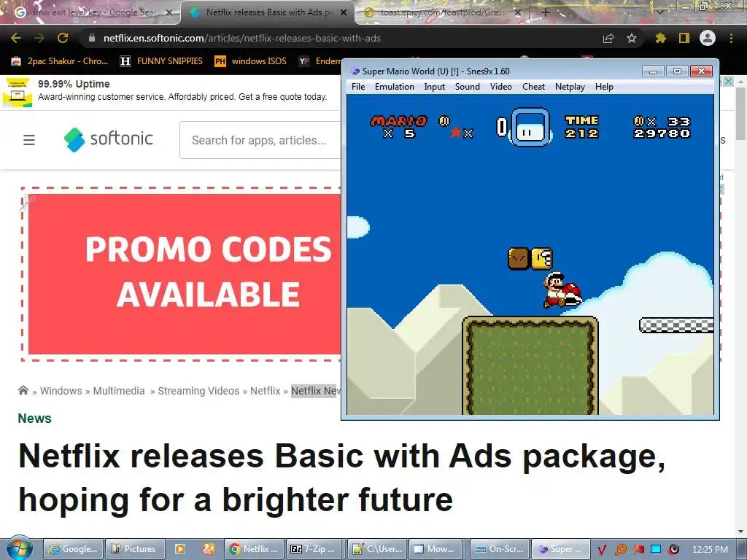Image resolution: width=747 pixels, height=560 pixels.
Task: Click the 12:25 PM clock
Action: (710, 550)
